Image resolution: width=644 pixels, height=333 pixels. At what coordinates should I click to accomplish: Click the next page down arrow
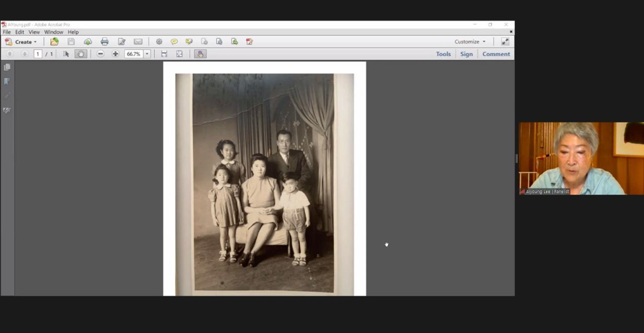pos(24,54)
